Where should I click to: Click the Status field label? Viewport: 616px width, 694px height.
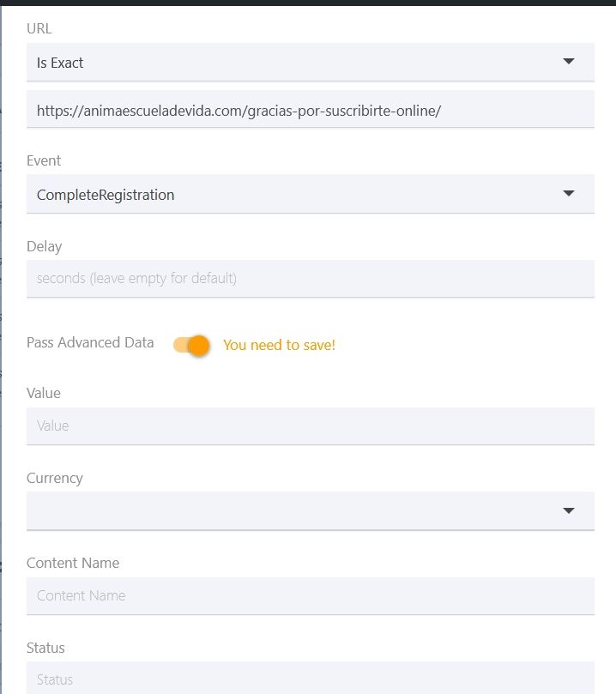coord(45,648)
